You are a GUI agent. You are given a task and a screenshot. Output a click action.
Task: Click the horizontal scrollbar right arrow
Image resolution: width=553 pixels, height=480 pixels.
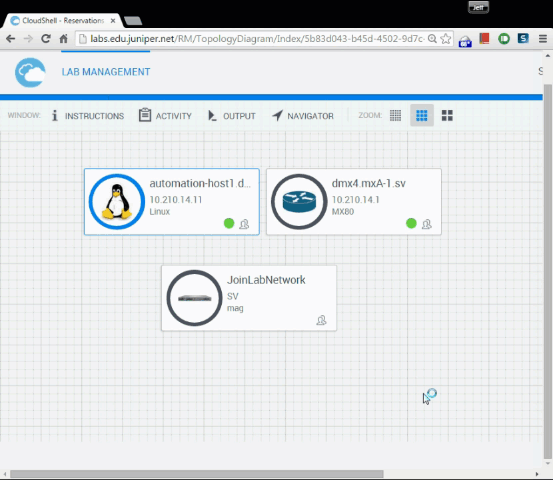point(537,474)
